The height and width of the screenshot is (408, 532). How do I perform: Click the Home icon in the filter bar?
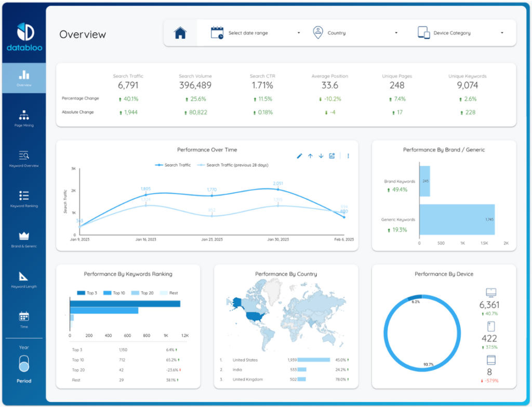(x=179, y=32)
